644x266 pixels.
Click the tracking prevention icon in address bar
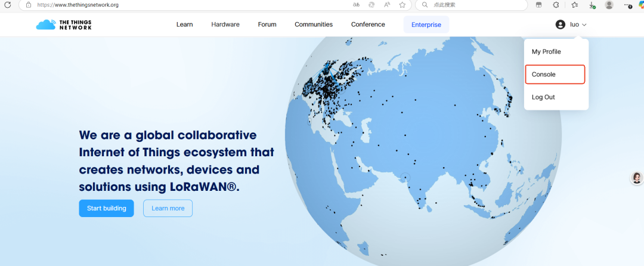click(371, 5)
